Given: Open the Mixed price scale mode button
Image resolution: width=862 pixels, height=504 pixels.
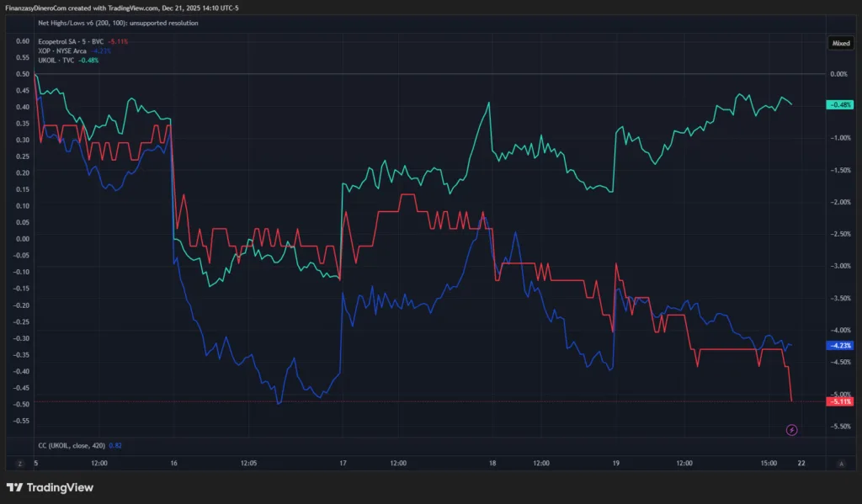Looking at the screenshot, I should 841,40.
